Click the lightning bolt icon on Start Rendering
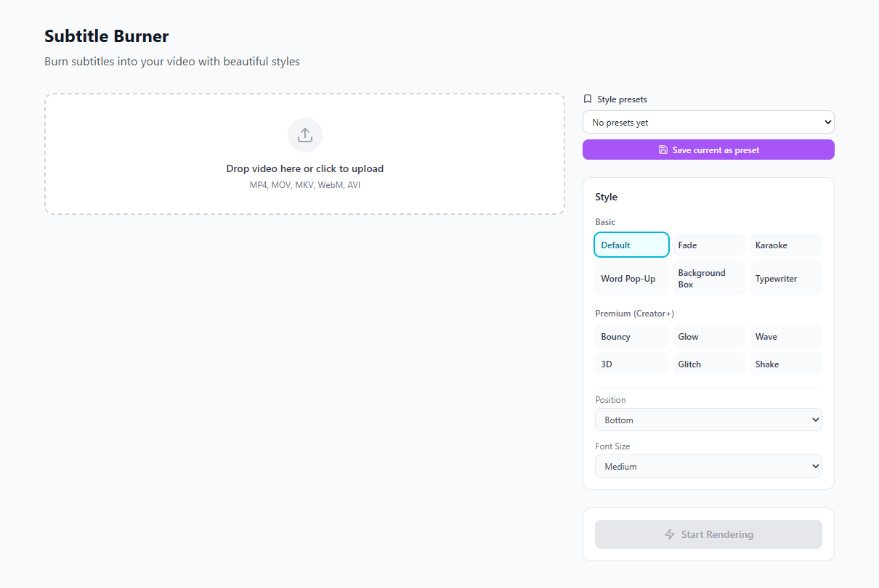 tap(670, 534)
